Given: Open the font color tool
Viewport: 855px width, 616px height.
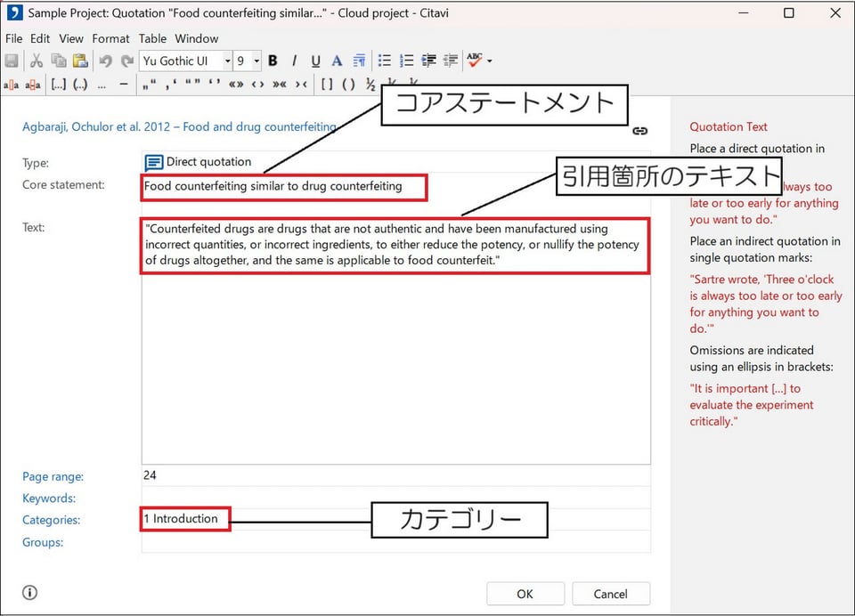Looking at the screenshot, I should (x=337, y=61).
